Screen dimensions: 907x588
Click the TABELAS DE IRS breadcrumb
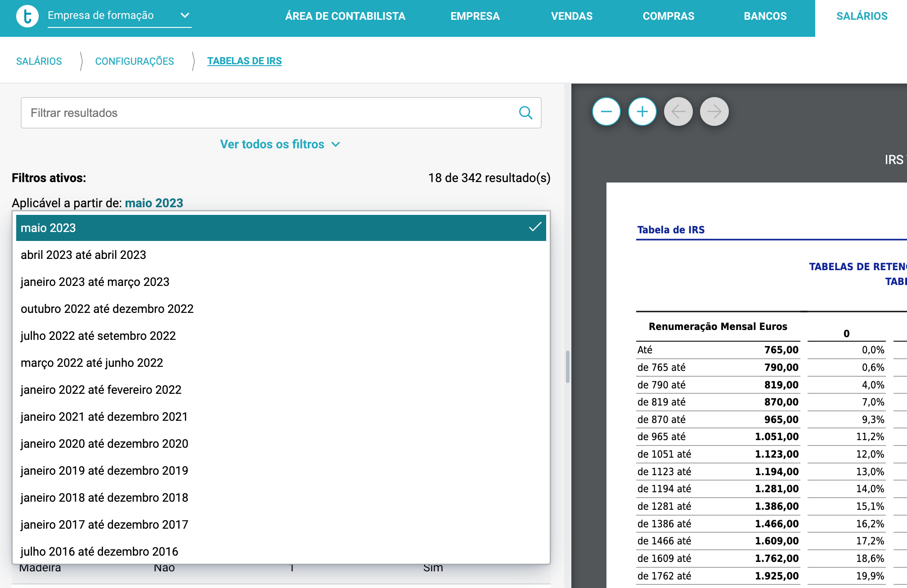point(244,61)
